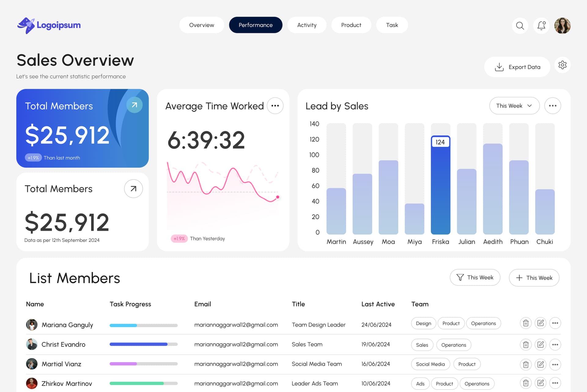Click Martial Vianz's Product team tag

467,364
